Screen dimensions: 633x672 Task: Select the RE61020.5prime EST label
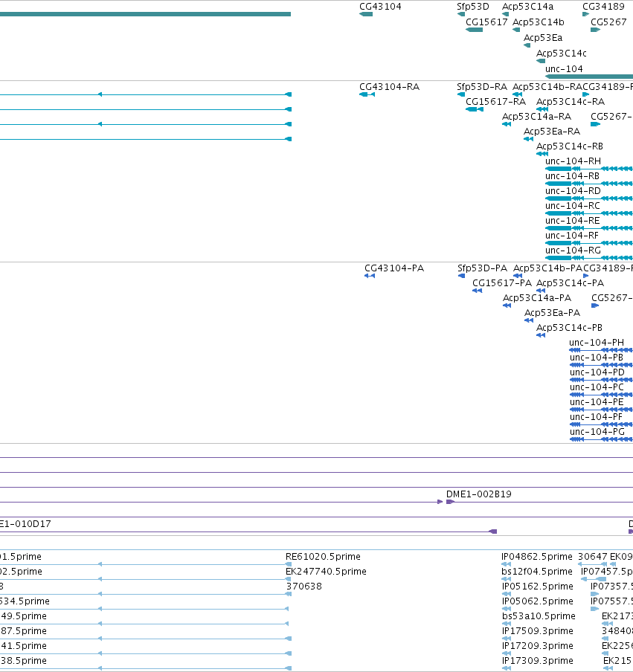(x=323, y=556)
